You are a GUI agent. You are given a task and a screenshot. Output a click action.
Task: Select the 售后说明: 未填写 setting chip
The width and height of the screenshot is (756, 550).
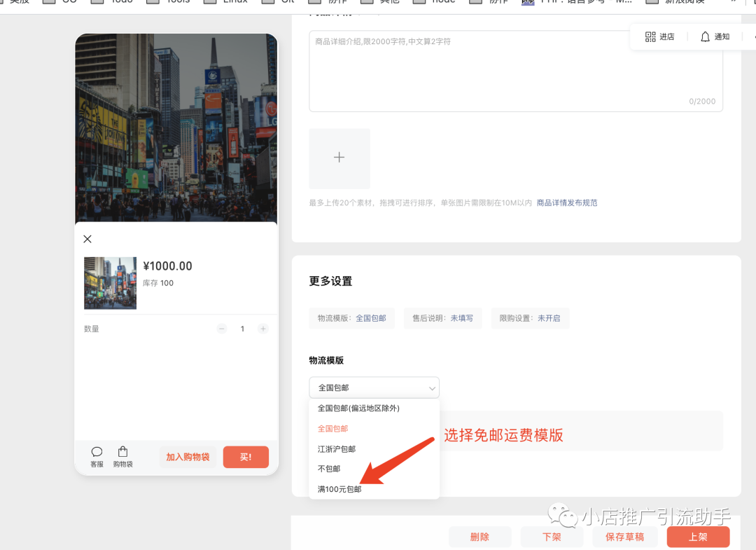(x=442, y=318)
